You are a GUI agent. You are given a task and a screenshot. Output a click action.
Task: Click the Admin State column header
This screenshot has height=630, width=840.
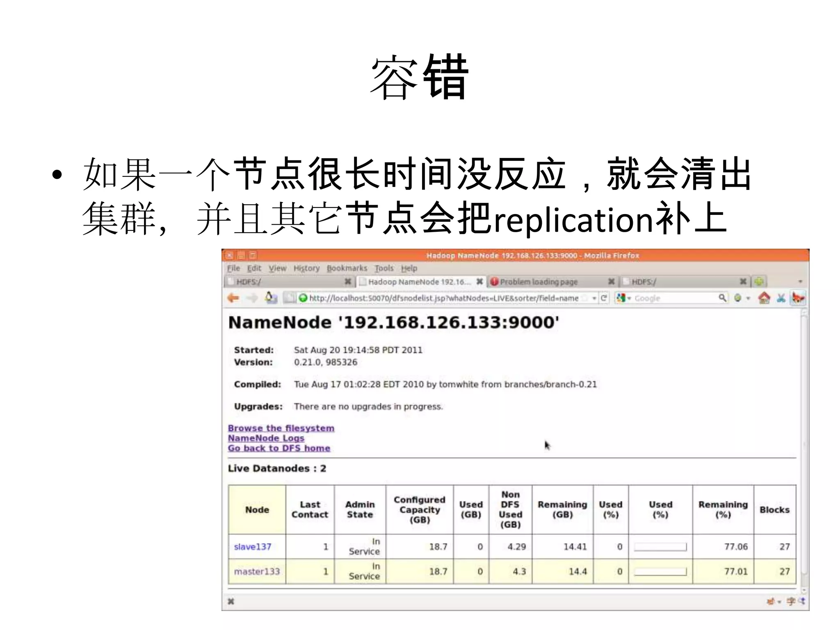[360, 509]
